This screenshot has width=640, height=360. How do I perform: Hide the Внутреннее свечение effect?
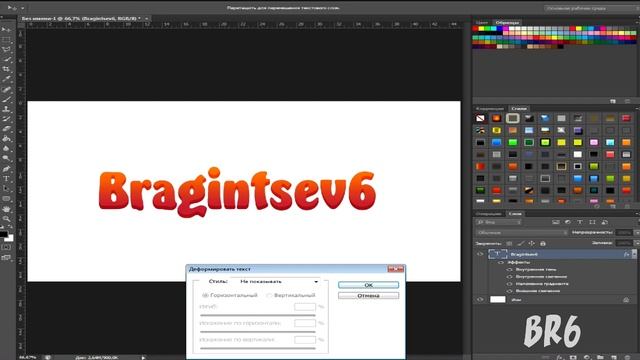[509, 276]
